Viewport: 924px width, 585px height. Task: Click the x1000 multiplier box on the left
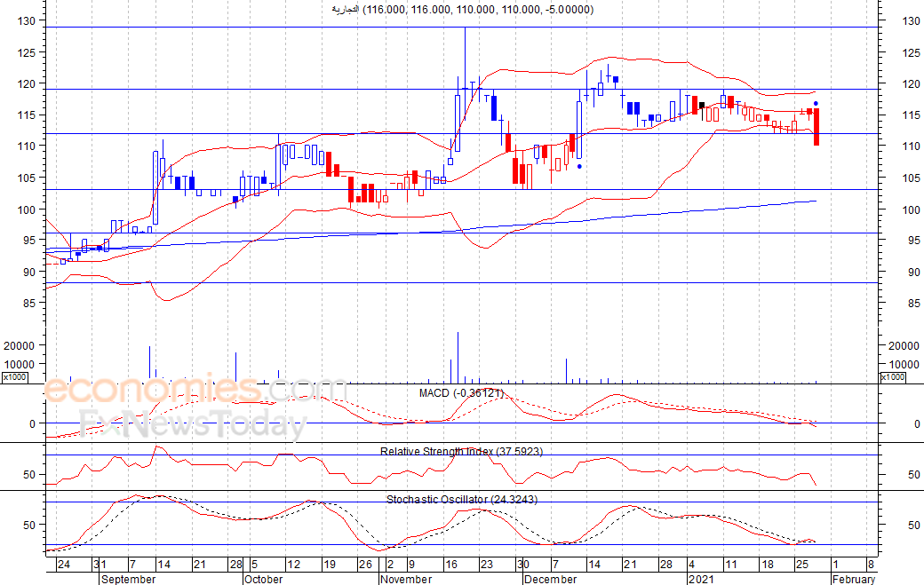click(15, 377)
